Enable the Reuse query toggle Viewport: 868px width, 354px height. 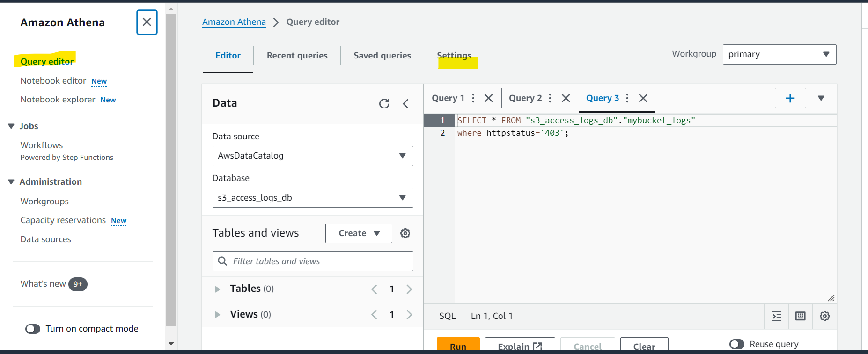[737, 344]
